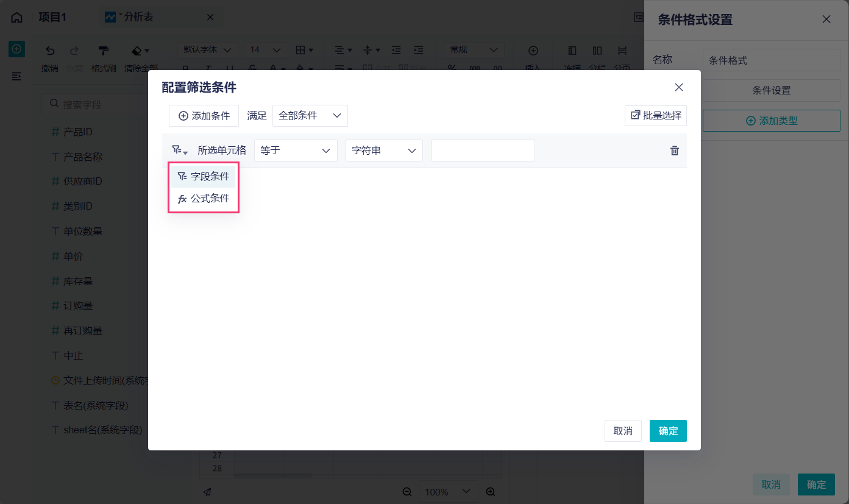Select the 表名(系统字段) field
The height and width of the screenshot is (504, 849).
[96, 405]
